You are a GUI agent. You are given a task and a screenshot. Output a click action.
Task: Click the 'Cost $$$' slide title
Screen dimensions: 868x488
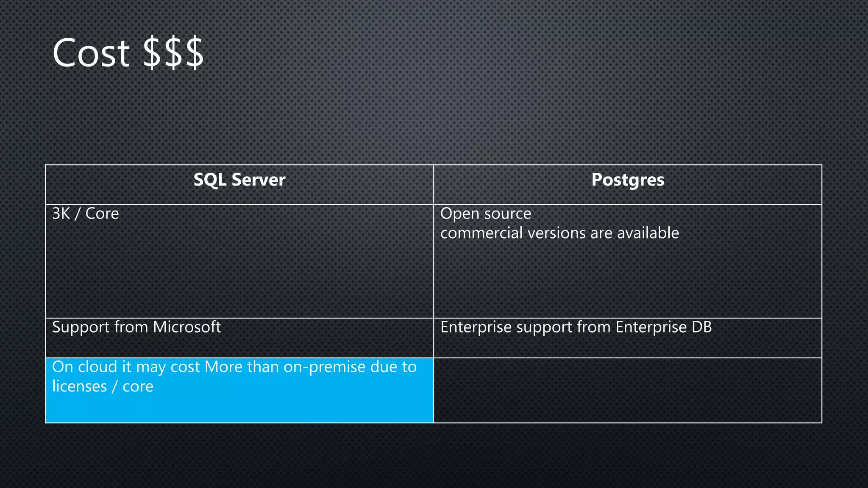coord(128,53)
